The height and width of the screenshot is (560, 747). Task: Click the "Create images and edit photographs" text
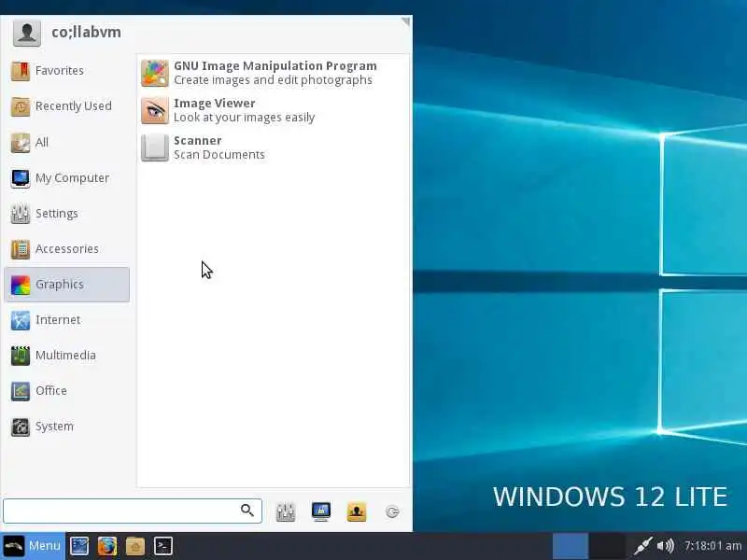(273, 80)
